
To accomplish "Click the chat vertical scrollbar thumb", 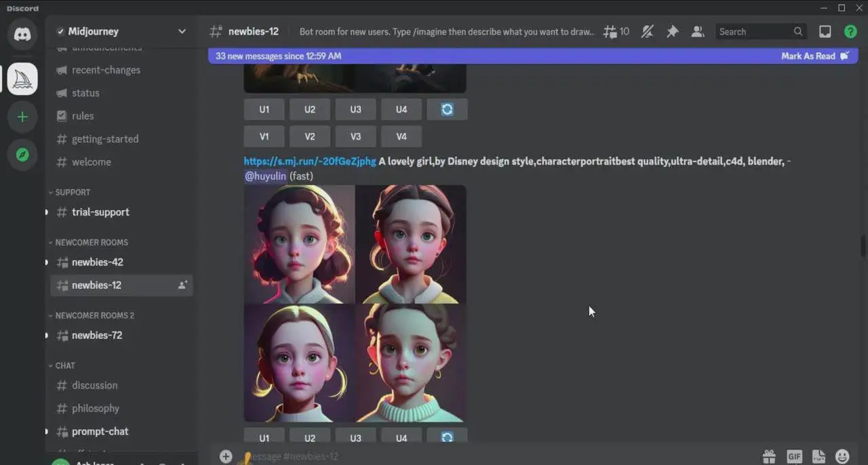I will point(863,245).
